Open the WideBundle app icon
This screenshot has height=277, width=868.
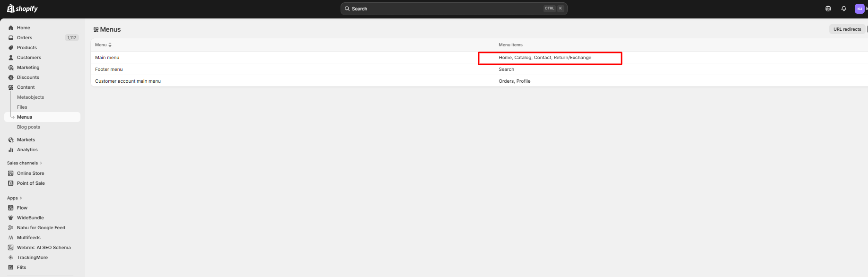pos(11,218)
